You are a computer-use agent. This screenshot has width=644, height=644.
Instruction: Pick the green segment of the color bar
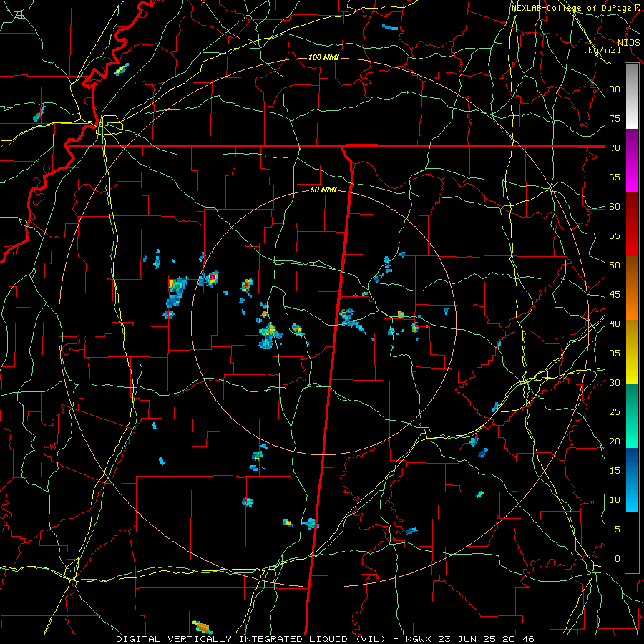click(x=632, y=416)
